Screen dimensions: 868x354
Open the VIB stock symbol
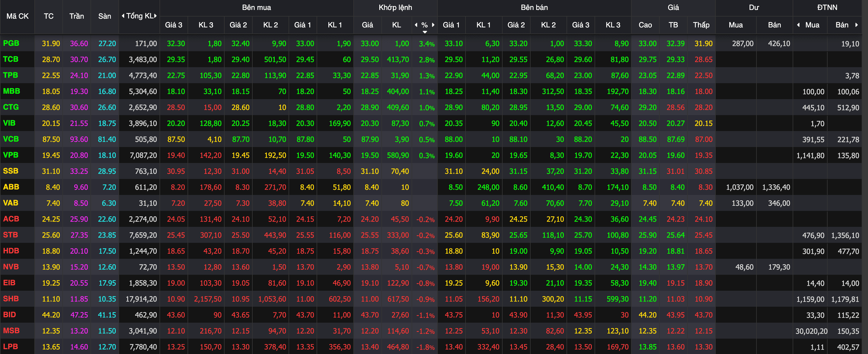[x=9, y=123]
